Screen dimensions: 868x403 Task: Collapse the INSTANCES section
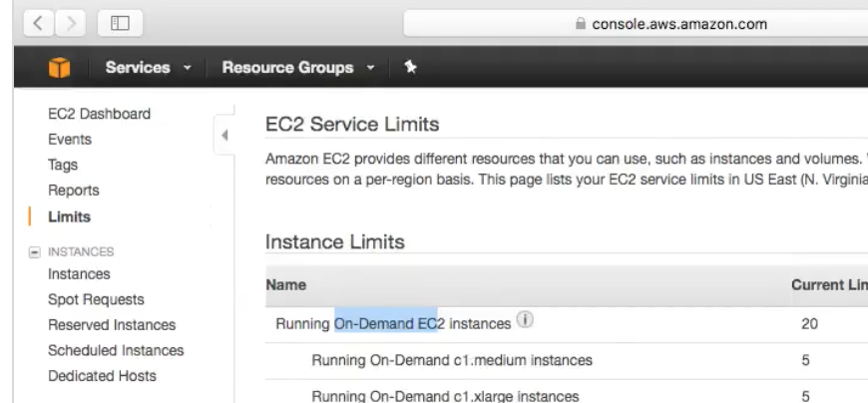(34, 252)
